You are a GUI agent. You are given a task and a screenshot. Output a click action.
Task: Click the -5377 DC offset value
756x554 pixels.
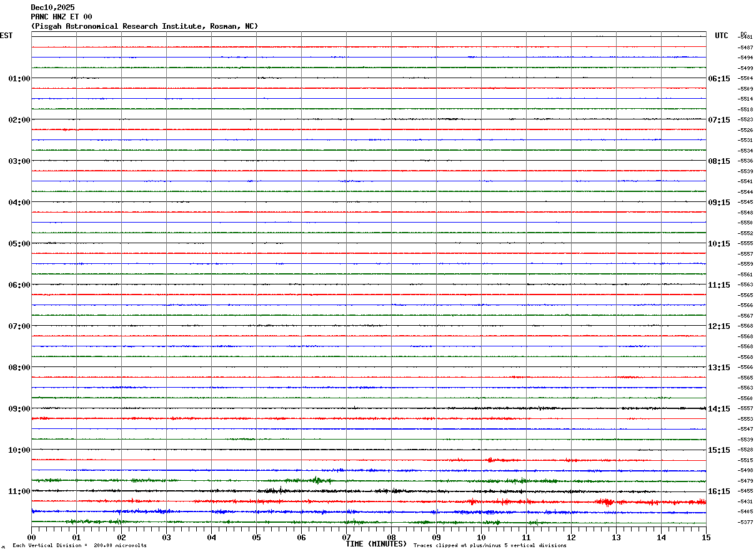pos(746,522)
